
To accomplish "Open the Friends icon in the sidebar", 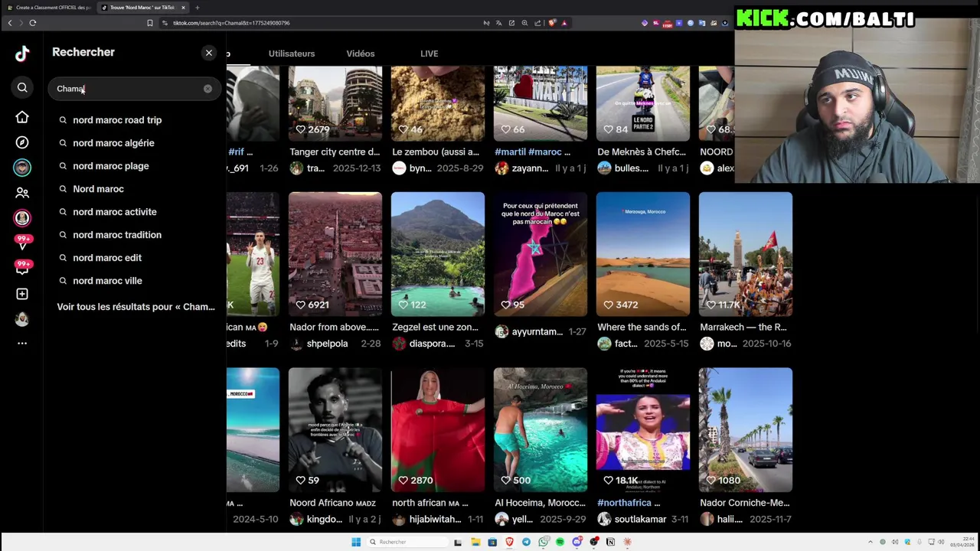I will point(22,193).
